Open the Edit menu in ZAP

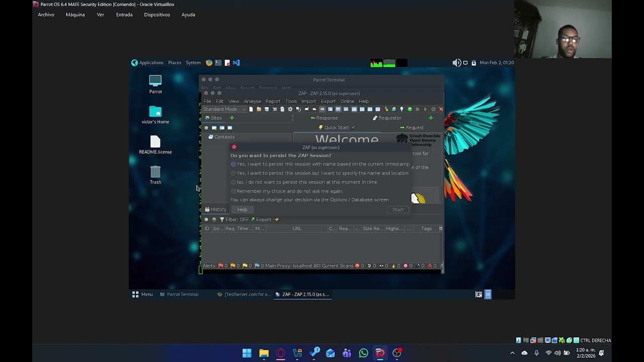[219, 101]
